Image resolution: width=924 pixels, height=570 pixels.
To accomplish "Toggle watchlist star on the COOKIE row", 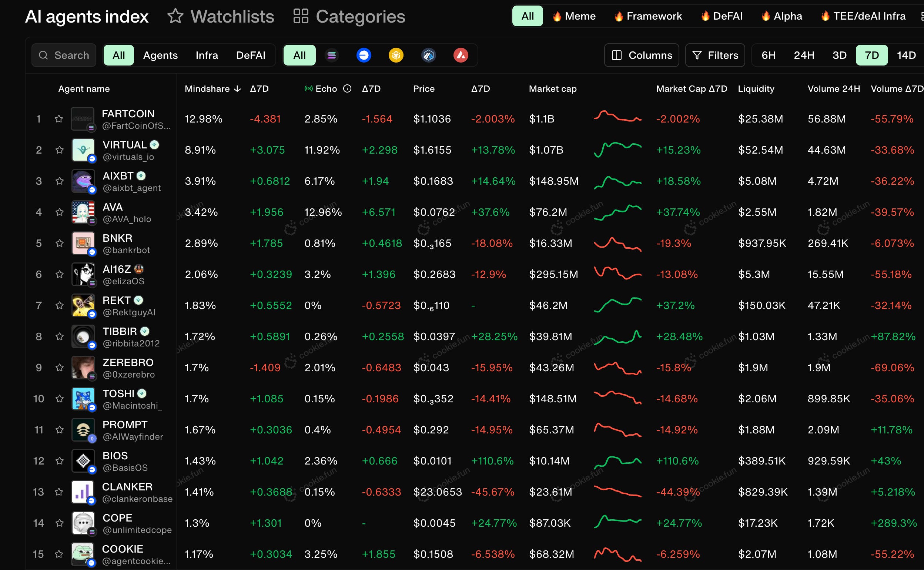I will [x=59, y=554].
